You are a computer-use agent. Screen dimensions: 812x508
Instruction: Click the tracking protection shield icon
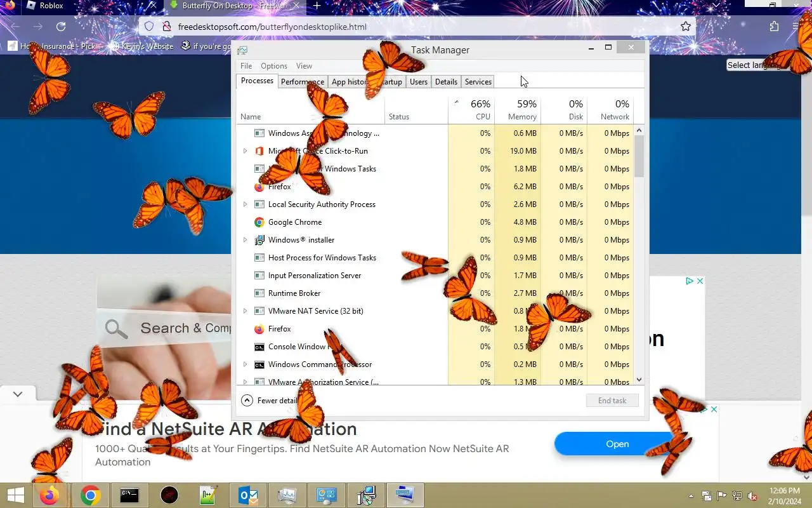[x=149, y=27]
